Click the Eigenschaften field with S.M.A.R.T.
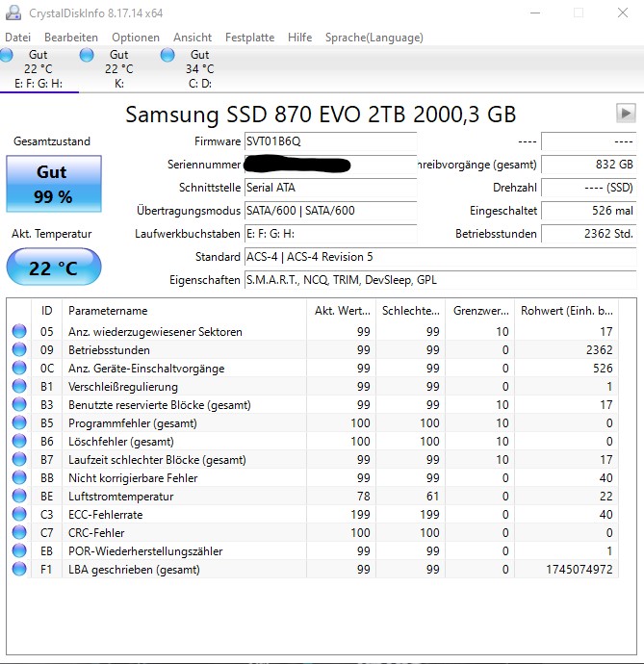This screenshot has width=644, height=664. [x=441, y=280]
